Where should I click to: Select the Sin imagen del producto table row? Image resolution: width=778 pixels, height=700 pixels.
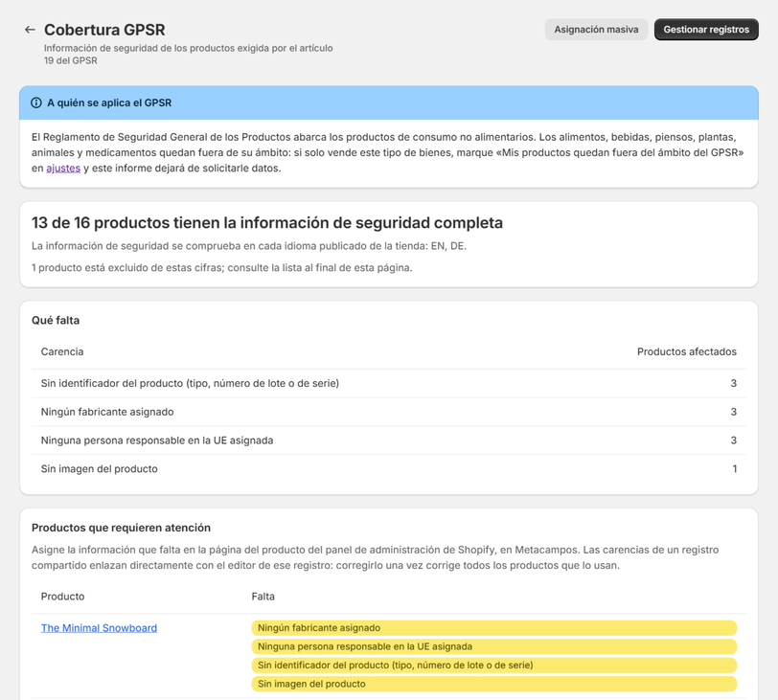[388, 469]
